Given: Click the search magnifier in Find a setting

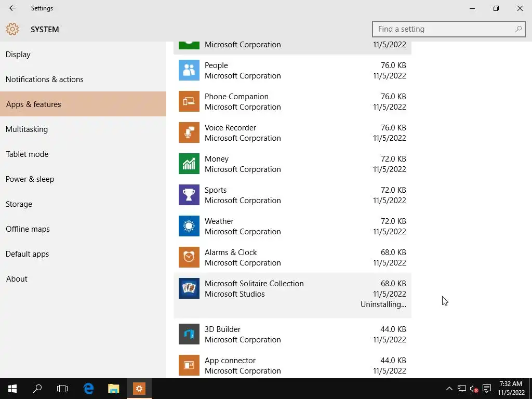Looking at the screenshot, I should click(x=518, y=29).
